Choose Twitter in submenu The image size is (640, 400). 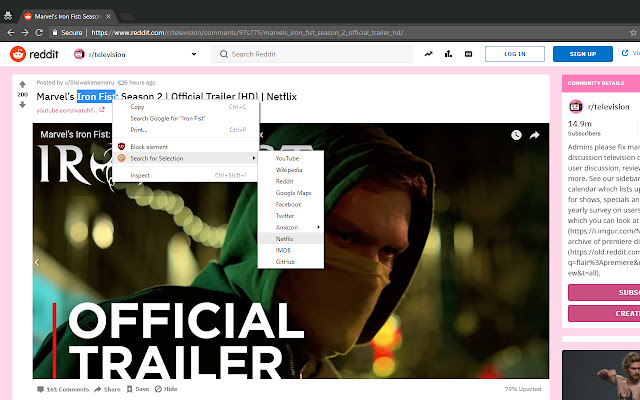click(291, 216)
